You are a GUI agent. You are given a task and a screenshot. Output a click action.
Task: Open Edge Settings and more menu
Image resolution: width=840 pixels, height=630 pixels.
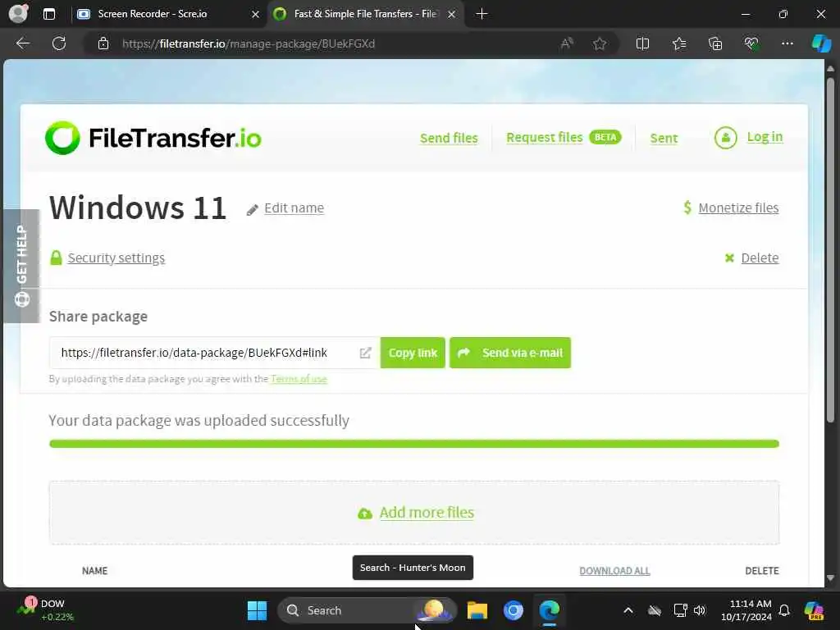click(787, 43)
